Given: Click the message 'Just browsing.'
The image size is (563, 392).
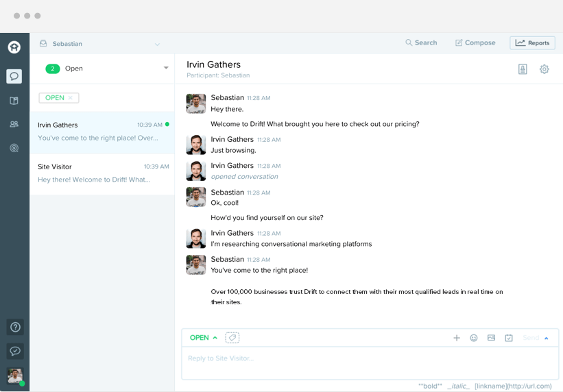Looking at the screenshot, I should pyautogui.click(x=233, y=150).
